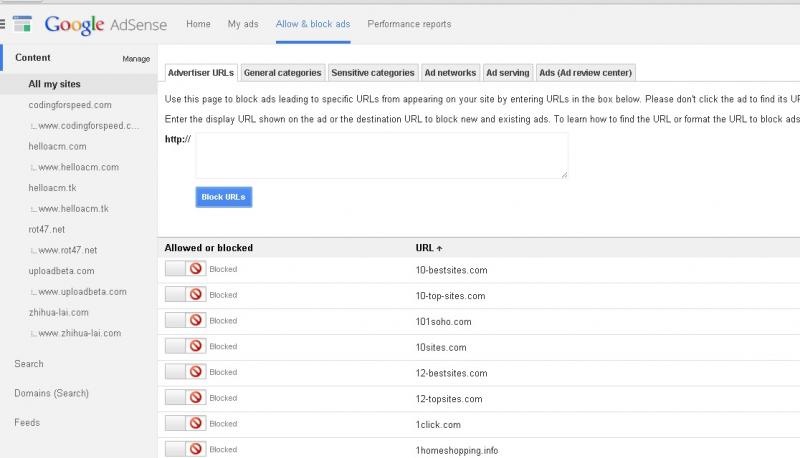The image size is (800, 458).
Task: Toggle blocked status for 10sites.com
Action: click(185, 346)
